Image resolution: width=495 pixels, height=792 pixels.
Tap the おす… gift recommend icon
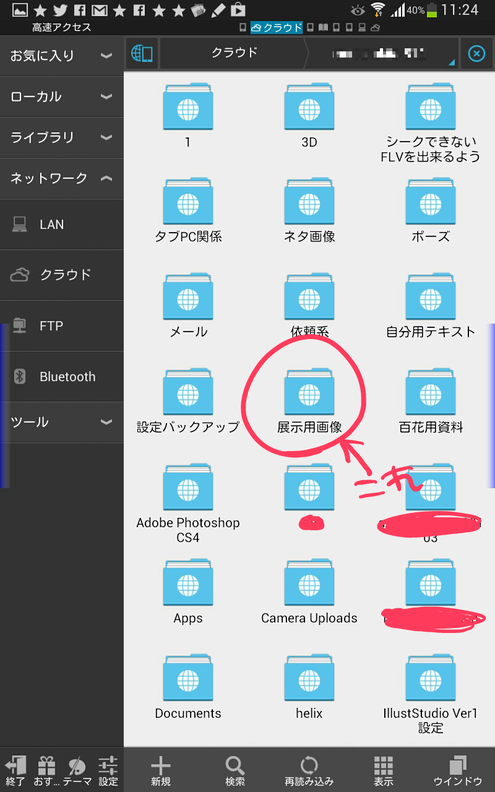[46, 765]
